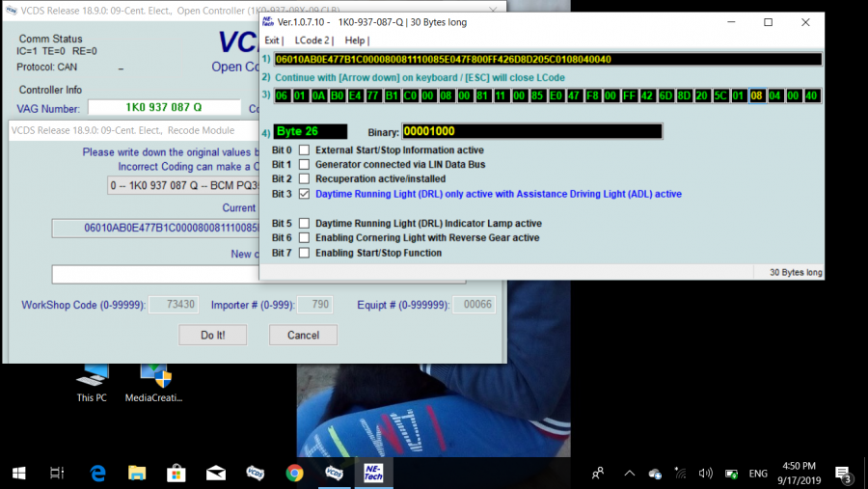Click the Byte 26 indicator box
This screenshot has width=868, height=489.
[310, 131]
